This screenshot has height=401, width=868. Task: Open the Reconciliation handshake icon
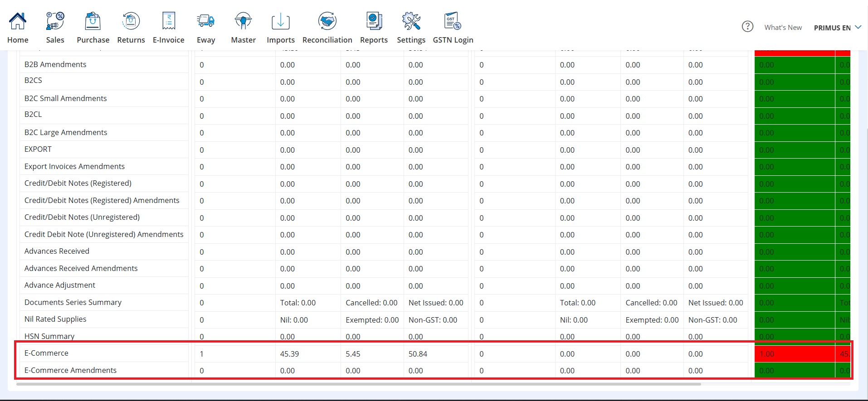click(327, 21)
